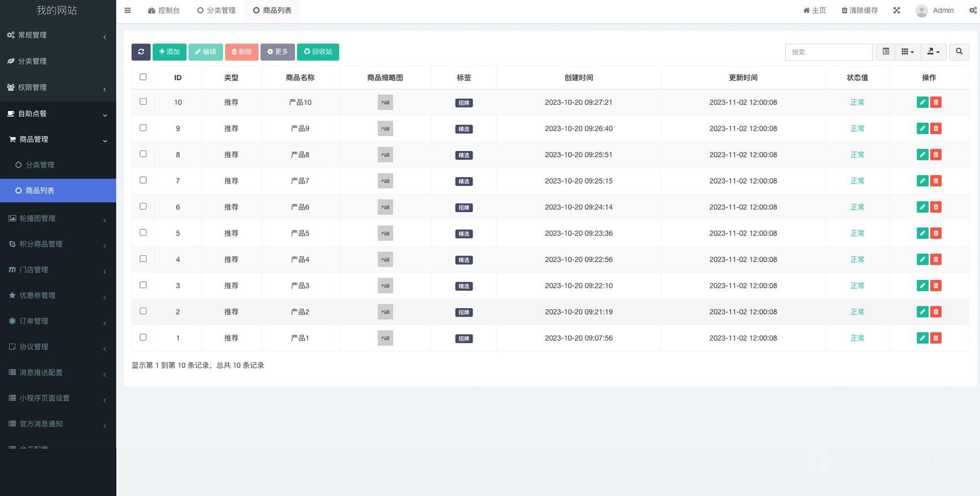Image resolution: width=980 pixels, height=496 pixels.
Task: Toggle the sidebar hamburger menu icon
Action: [x=127, y=10]
